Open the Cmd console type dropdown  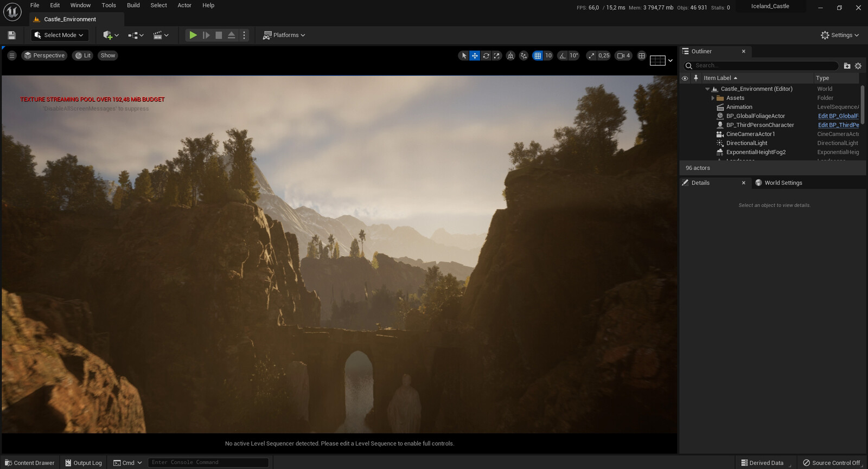[127, 462]
